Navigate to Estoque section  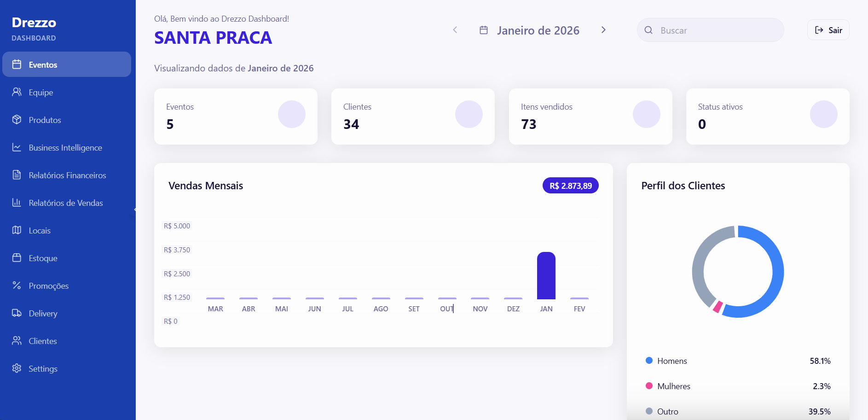click(43, 258)
